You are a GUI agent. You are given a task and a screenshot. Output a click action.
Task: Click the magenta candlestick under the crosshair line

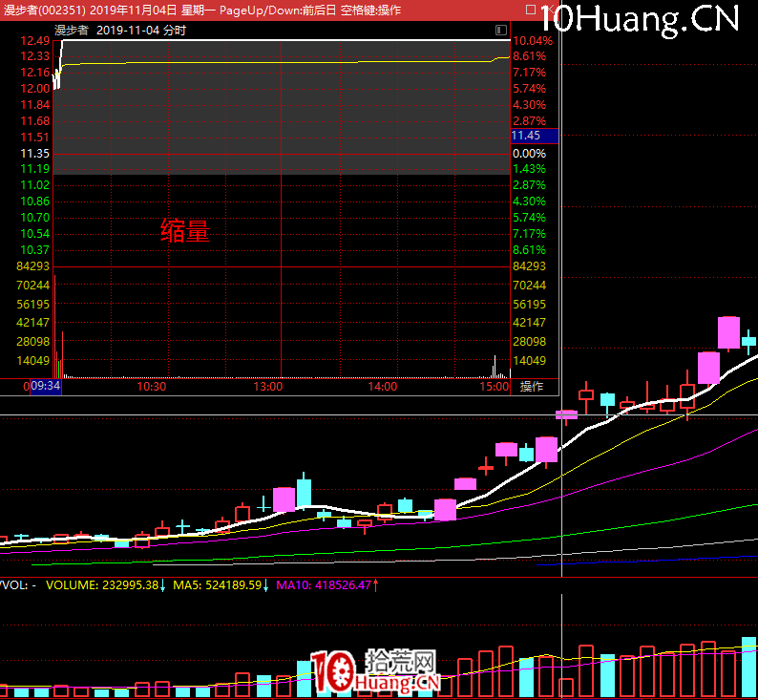click(566, 414)
